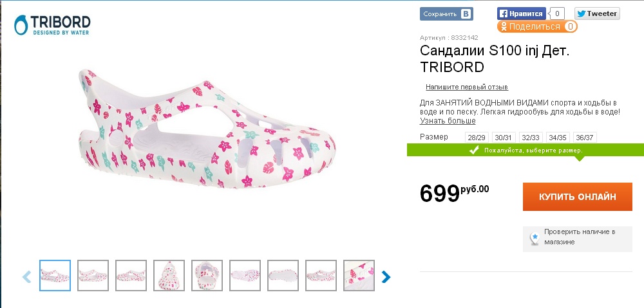
Task: Click Проверить наличие в магазине link
Action: (580, 237)
